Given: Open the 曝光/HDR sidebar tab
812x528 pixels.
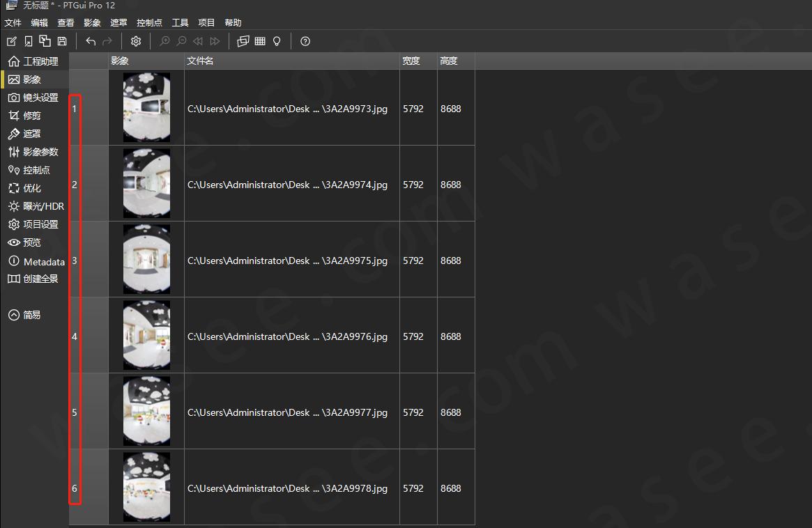Looking at the screenshot, I should (36, 206).
